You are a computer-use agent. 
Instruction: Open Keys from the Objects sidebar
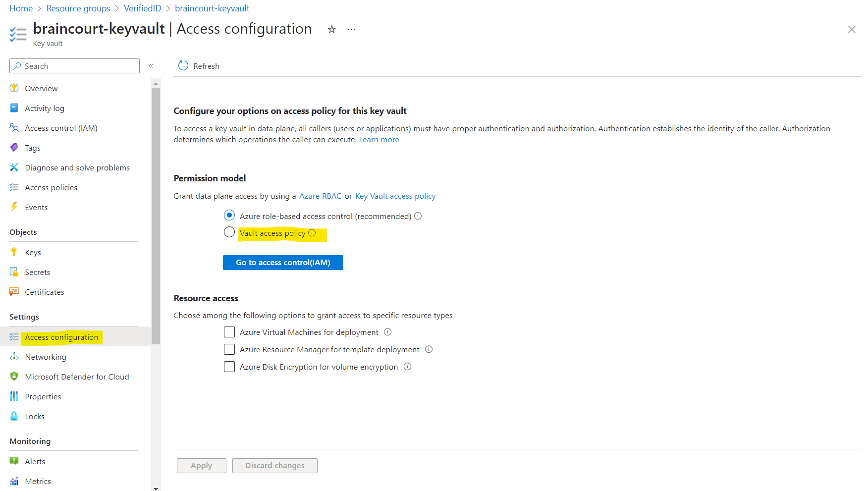point(32,252)
